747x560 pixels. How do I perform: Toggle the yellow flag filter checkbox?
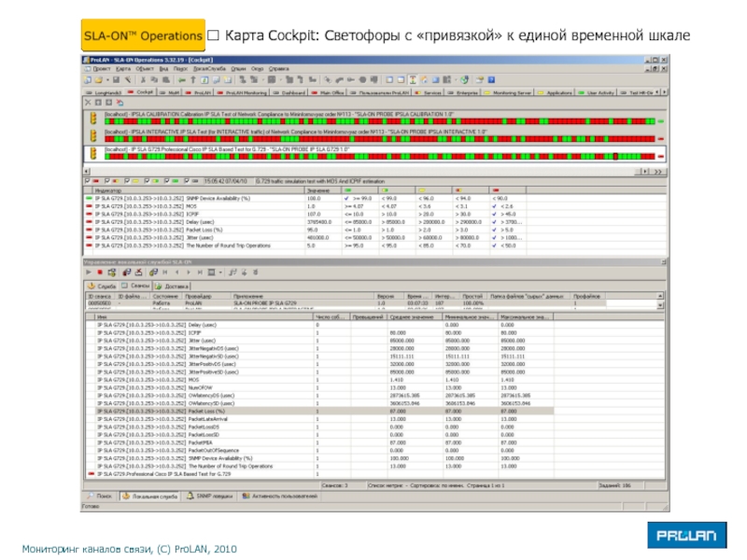(x=125, y=182)
